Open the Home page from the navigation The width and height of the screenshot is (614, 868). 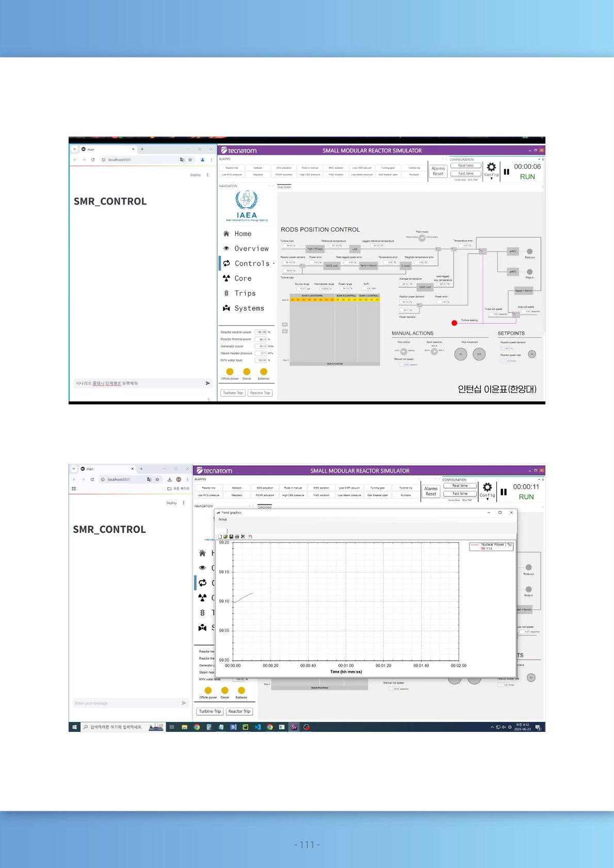click(x=243, y=234)
